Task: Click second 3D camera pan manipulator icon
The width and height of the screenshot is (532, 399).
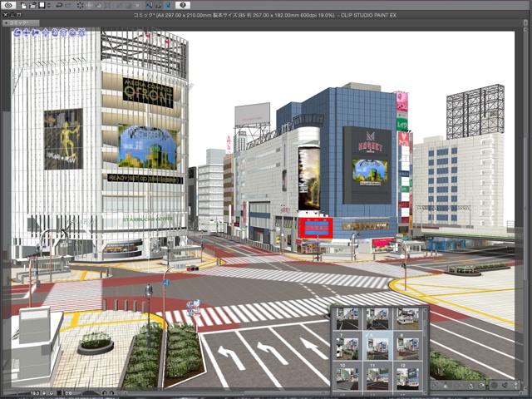Action: click(x=27, y=32)
